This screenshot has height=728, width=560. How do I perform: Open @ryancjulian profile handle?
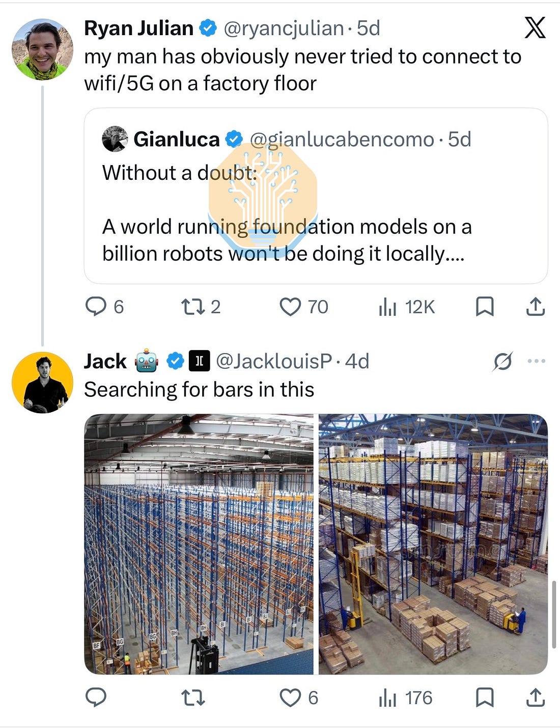point(284,29)
